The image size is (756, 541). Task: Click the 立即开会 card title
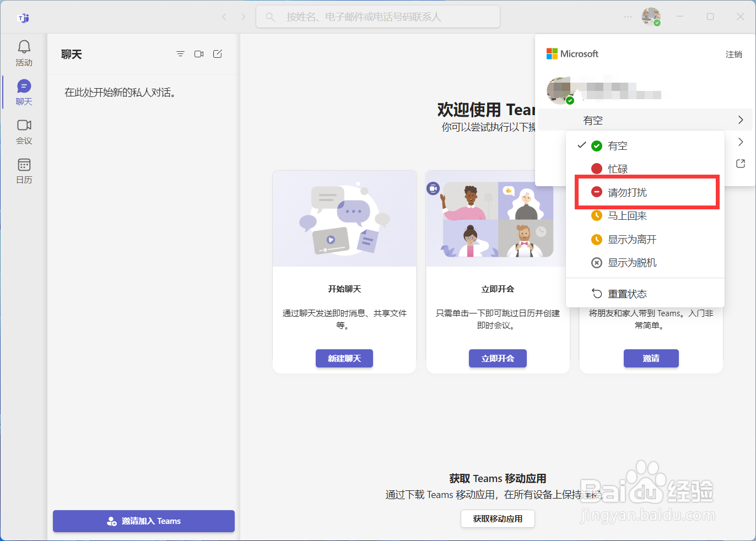498,289
